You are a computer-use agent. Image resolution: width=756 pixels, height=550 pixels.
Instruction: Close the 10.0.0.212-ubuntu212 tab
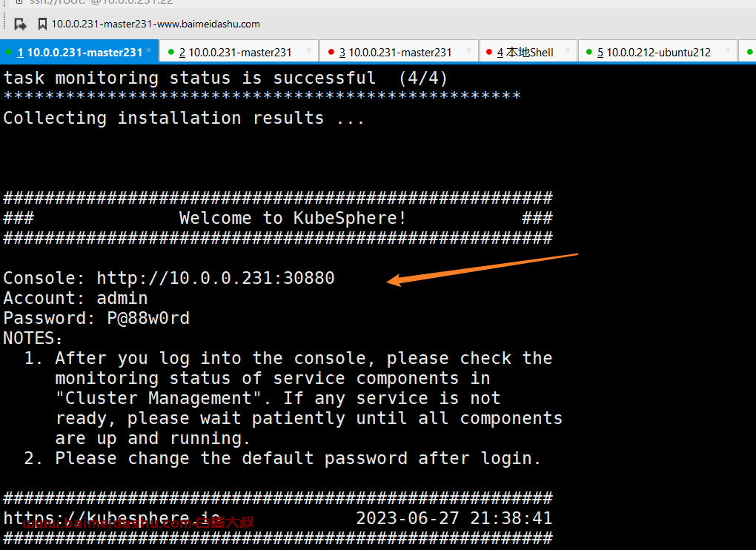pos(728,50)
